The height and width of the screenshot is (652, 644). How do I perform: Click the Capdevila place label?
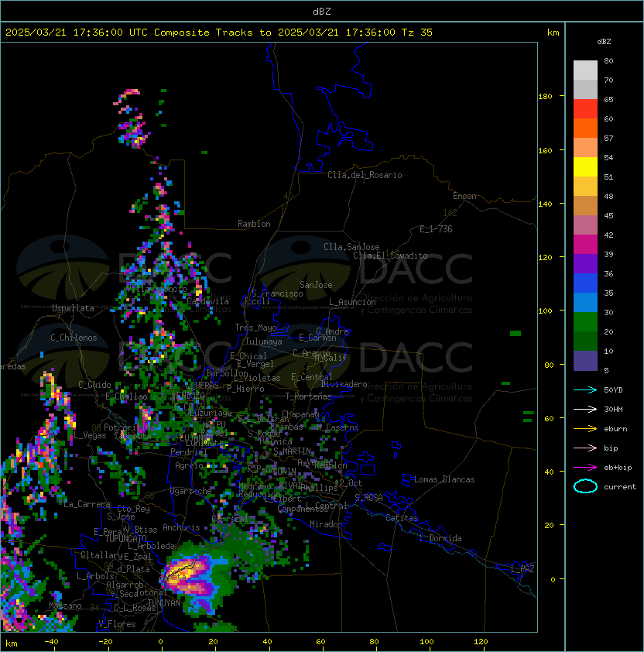pos(208,301)
